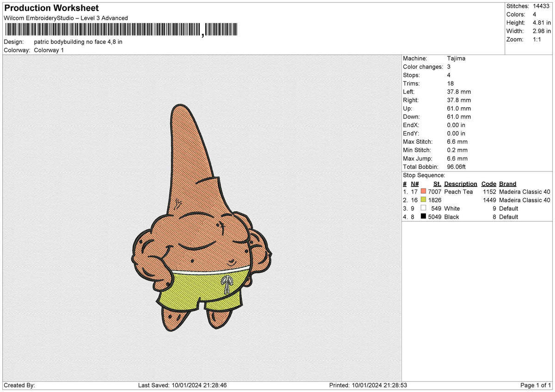Select the 'Colorway 1' value
The width and height of the screenshot is (555, 392).
(49, 50)
